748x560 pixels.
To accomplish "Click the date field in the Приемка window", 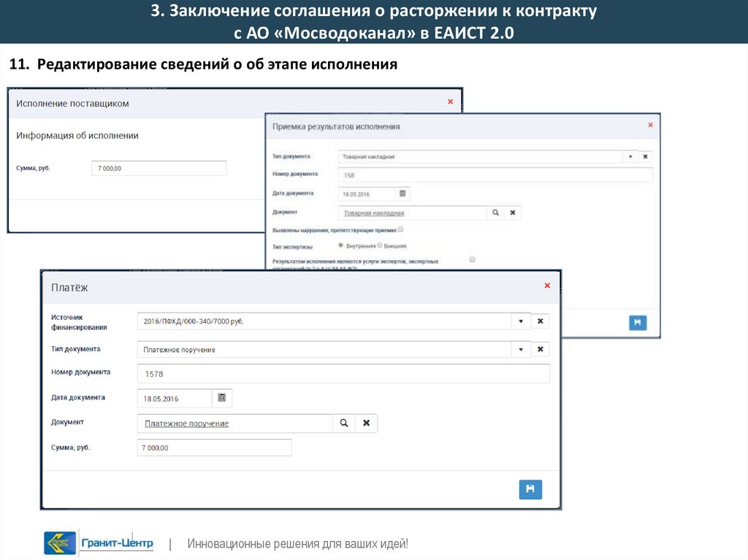I will (367, 193).
